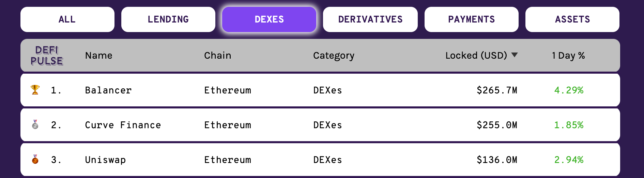Sort the table by the Name column
Viewport: 644px width, 178px height.
[x=99, y=55]
